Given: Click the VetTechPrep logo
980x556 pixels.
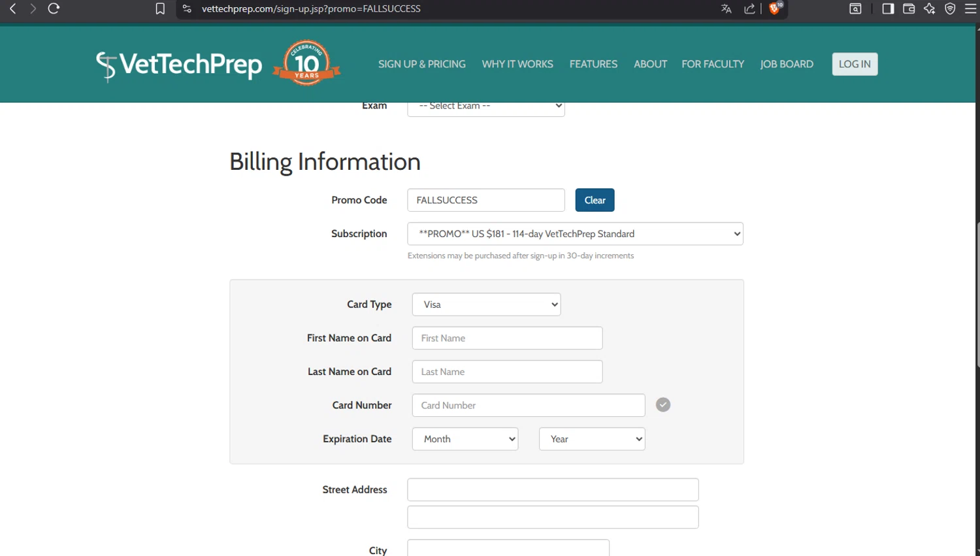Looking at the screenshot, I should [x=179, y=65].
